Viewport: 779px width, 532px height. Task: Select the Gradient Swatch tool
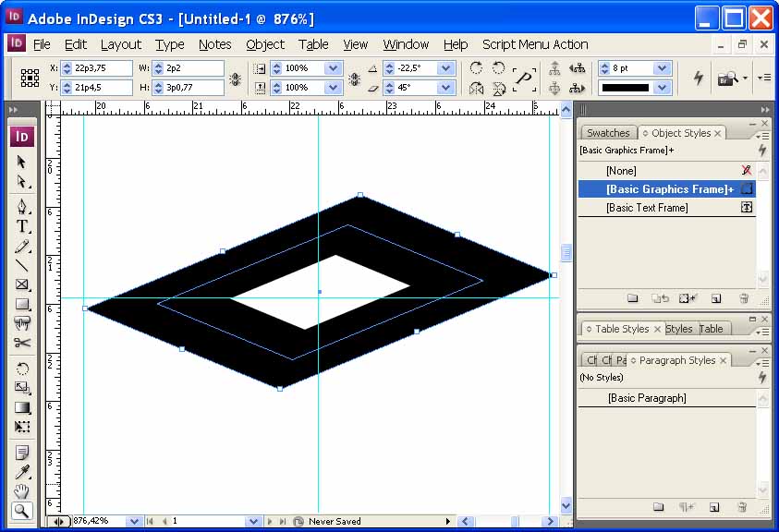click(x=21, y=407)
